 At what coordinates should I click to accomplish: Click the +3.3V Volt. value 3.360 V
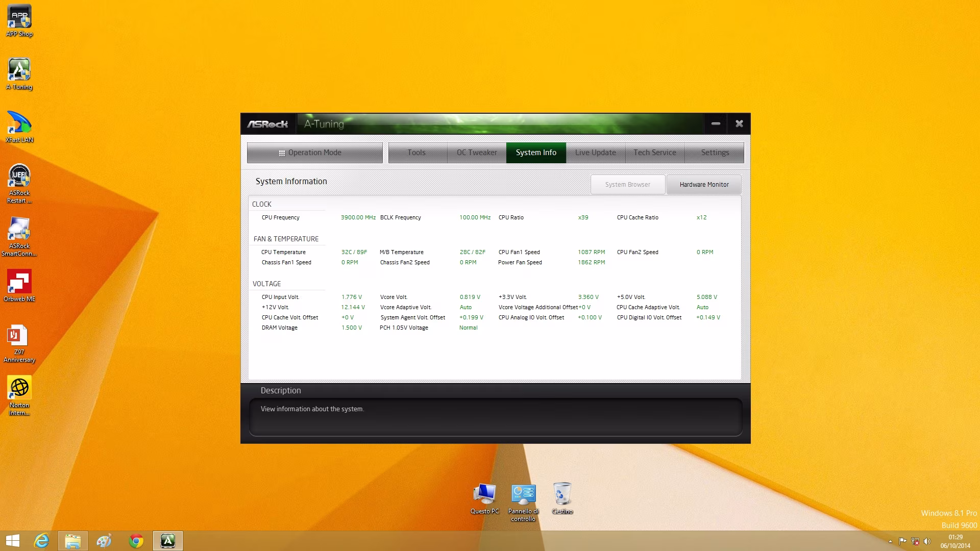589,297
